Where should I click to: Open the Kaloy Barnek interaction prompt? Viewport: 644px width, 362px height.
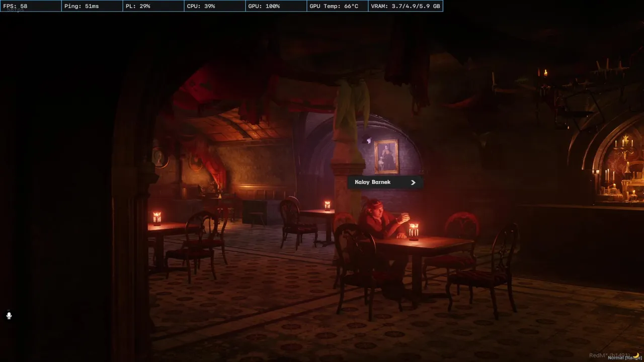click(x=385, y=182)
